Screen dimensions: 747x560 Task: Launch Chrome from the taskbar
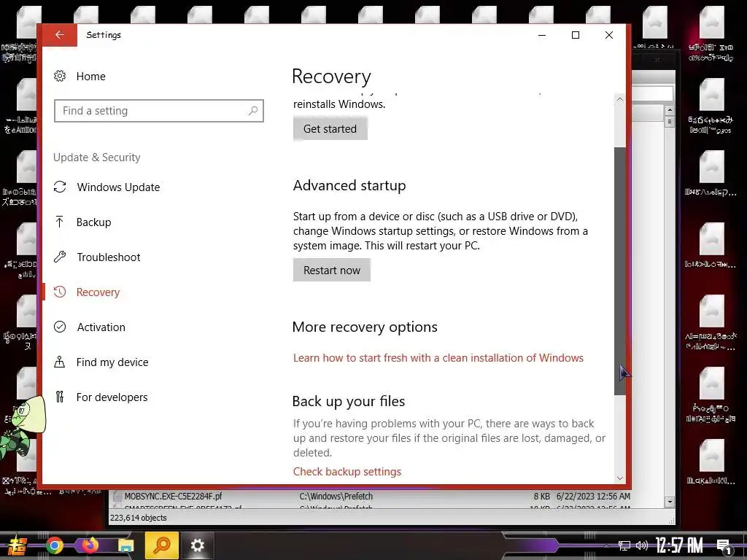click(54, 545)
